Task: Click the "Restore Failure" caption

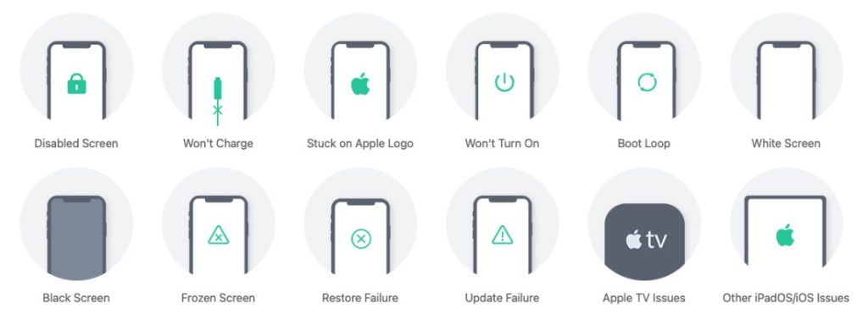Action: click(x=359, y=298)
